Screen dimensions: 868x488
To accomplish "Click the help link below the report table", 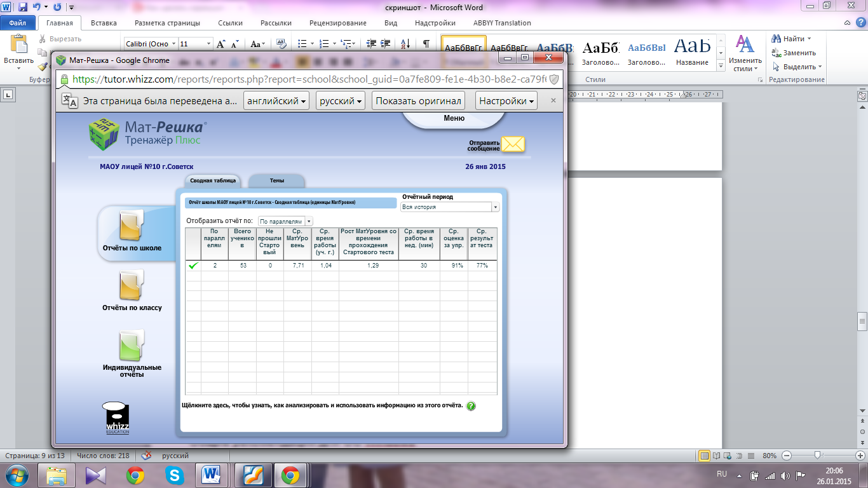I will click(x=322, y=405).
